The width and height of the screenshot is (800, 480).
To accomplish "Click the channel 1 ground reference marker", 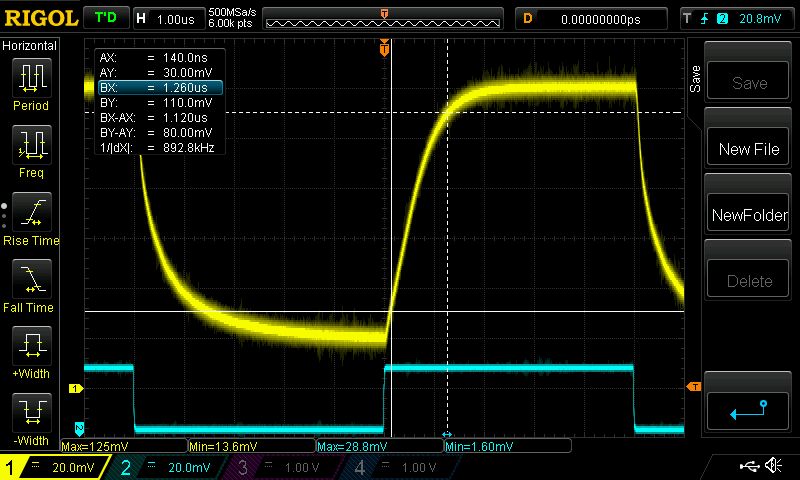I will click(76, 389).
